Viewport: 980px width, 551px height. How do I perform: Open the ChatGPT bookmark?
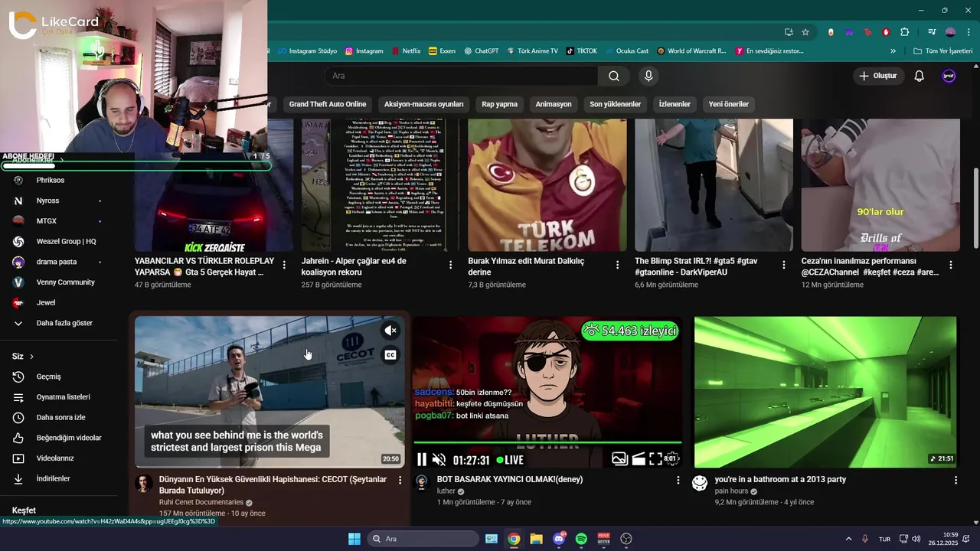pyautogui.click(x=481, y=51)
